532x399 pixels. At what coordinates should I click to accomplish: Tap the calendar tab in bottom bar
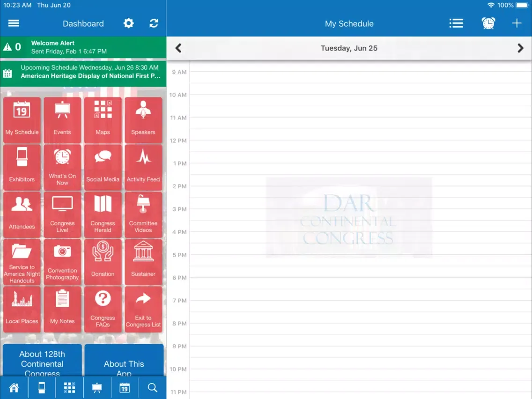point(125,387)
